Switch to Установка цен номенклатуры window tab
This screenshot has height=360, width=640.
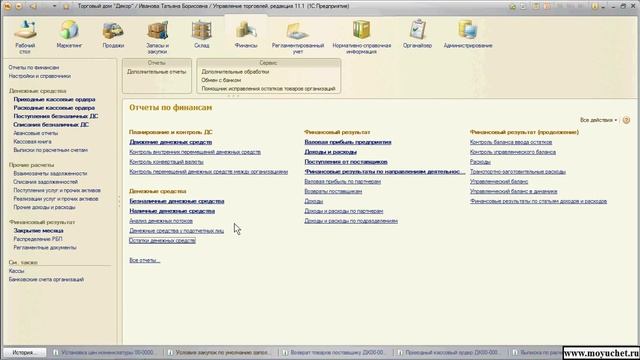(x=105, y=352)
